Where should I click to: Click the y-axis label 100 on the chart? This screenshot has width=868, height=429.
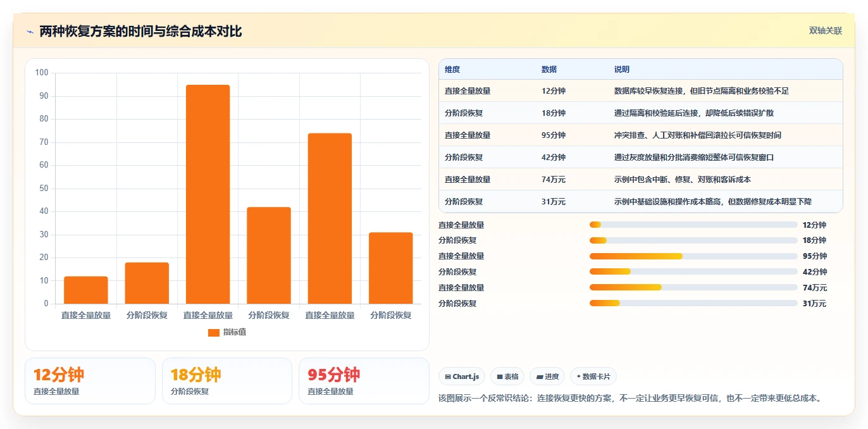click(x=42, y=73)
